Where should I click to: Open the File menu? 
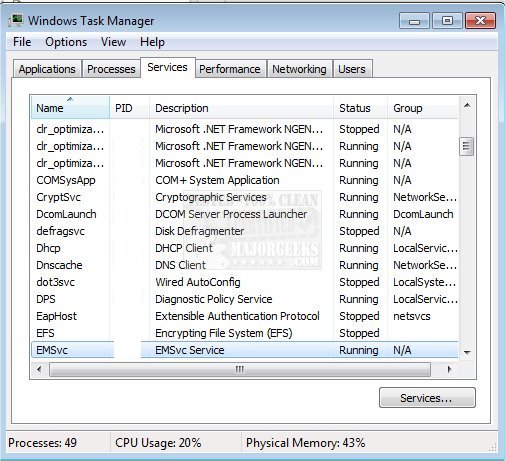(x=22, y=42)
